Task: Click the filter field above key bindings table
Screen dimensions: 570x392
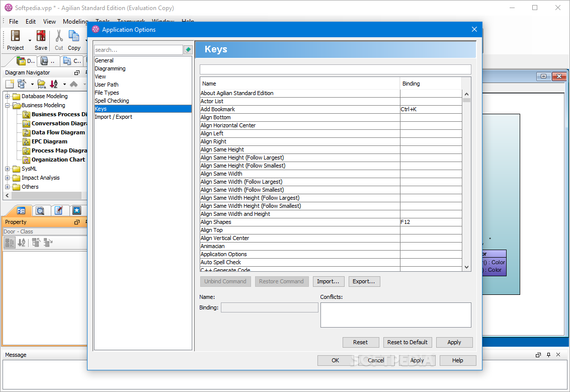Action: click(x=335, y=69)
